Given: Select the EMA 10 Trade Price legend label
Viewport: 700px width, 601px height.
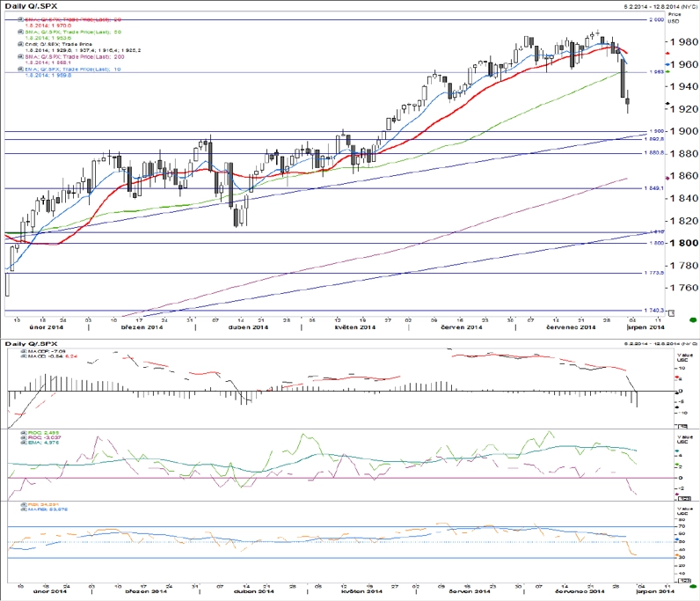Looking at the screenshot, I should coord(73,70).
